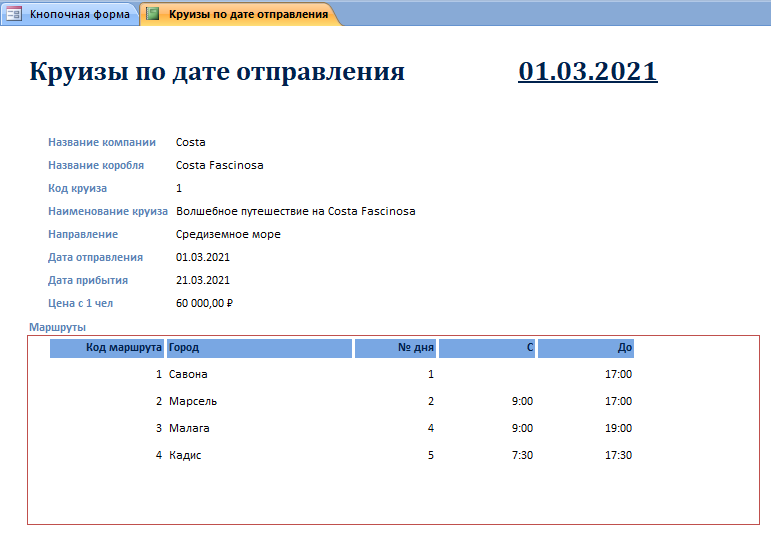771x538 pixels.
Task: Select the Направление label
Action: pyautogui.click(x=83, y=235)
